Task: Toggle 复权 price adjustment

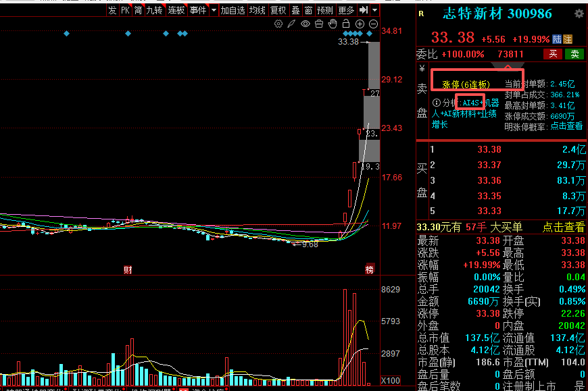Action: pyautogui.click(x=278, y=10)
